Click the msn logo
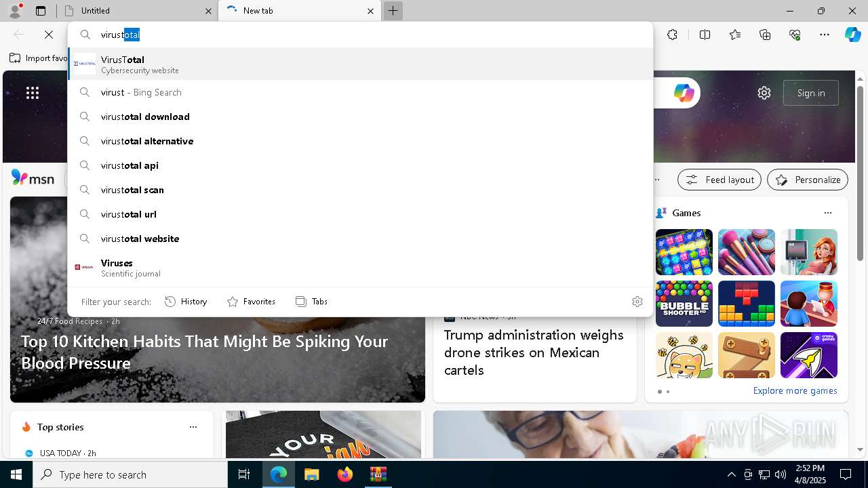Viewport: 868px width, 488px height. coord(33,178)
